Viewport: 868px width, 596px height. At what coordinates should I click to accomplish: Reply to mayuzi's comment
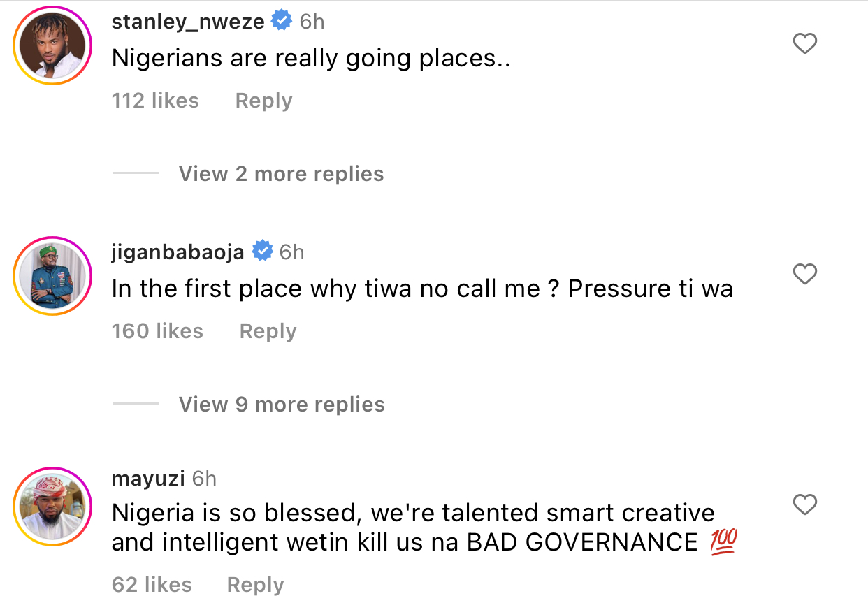coord(255,585)
